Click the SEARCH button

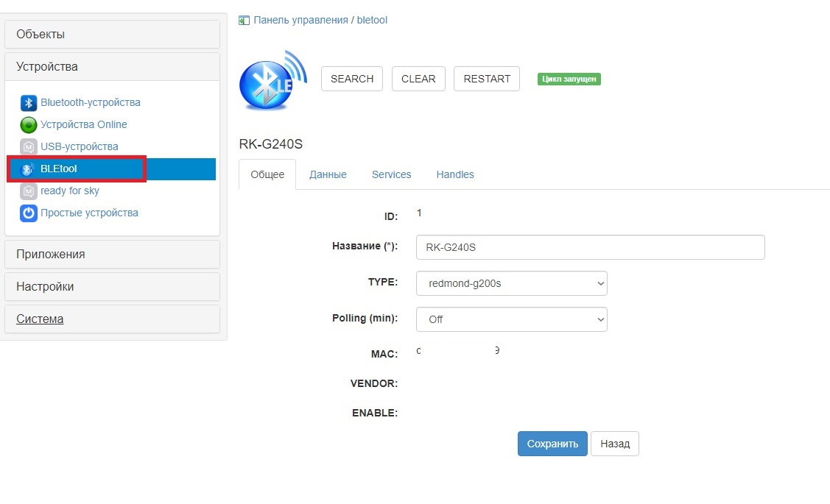(352, 79)
